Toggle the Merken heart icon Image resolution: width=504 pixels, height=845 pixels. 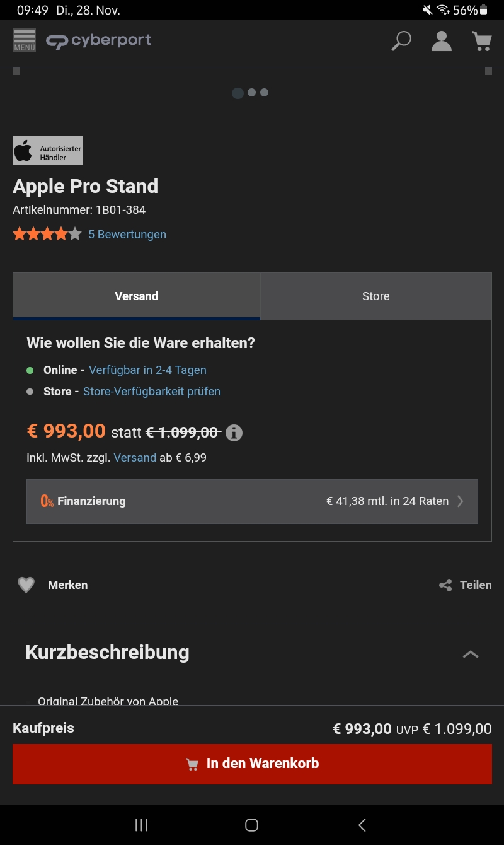coord(26,585)
